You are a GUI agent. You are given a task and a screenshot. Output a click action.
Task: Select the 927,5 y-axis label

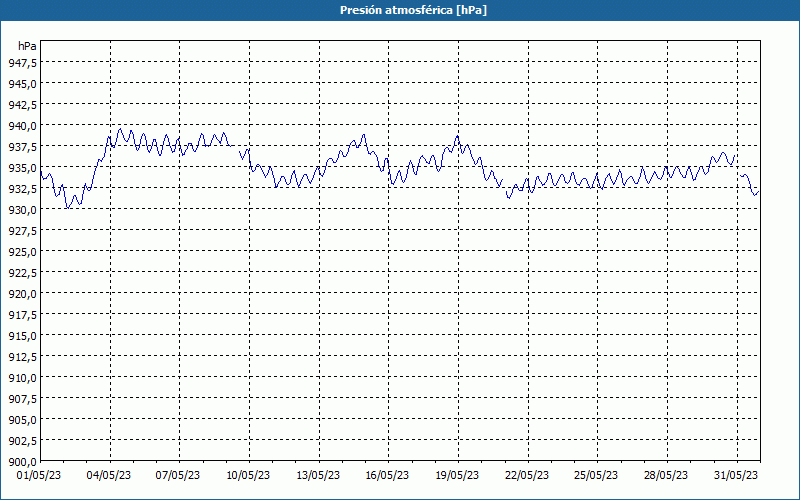(22, 231)
